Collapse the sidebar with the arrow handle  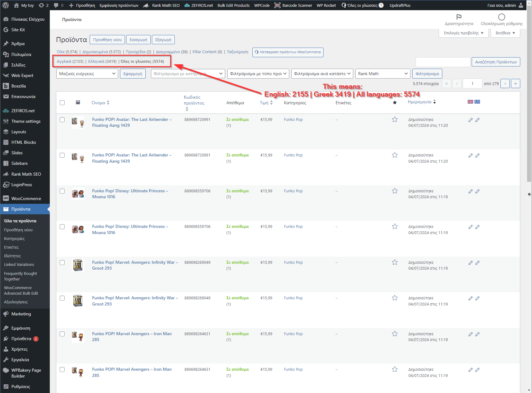529,194
